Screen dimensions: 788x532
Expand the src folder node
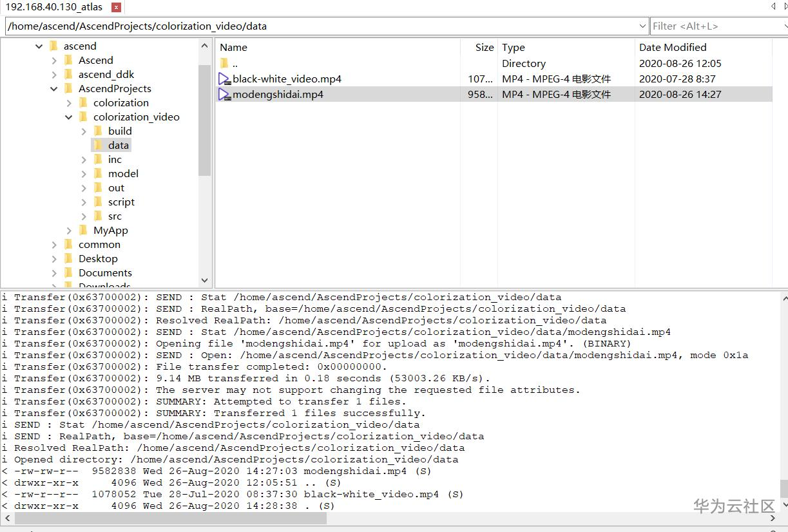[x=84, y=216]
